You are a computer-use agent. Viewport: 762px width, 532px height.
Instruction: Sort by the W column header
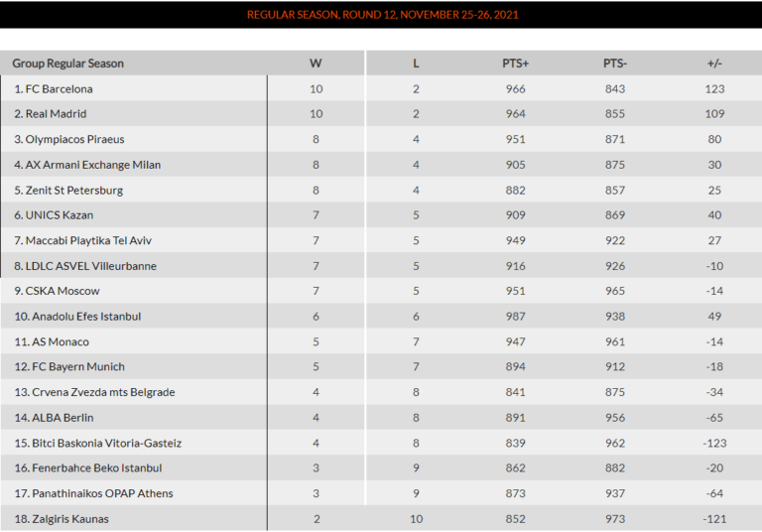click(316, 64)
